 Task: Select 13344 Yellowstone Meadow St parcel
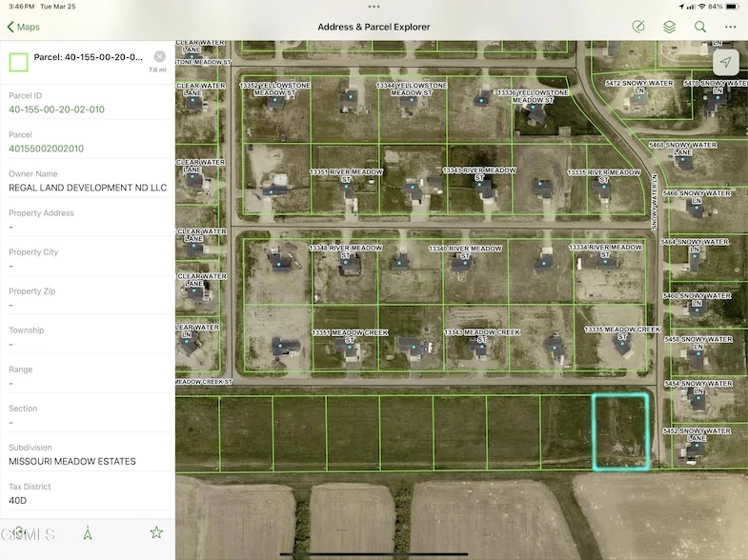click(412, 107)
